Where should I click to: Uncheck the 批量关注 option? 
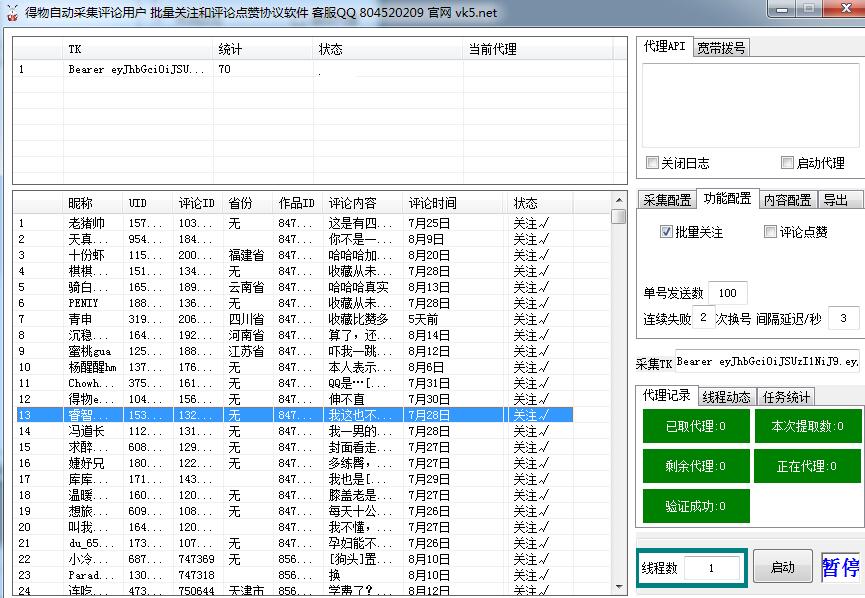point(667,232)
